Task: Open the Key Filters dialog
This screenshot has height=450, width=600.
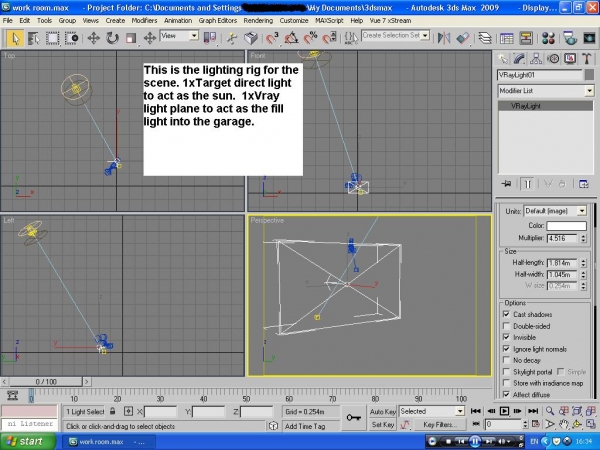Action: 440,425
